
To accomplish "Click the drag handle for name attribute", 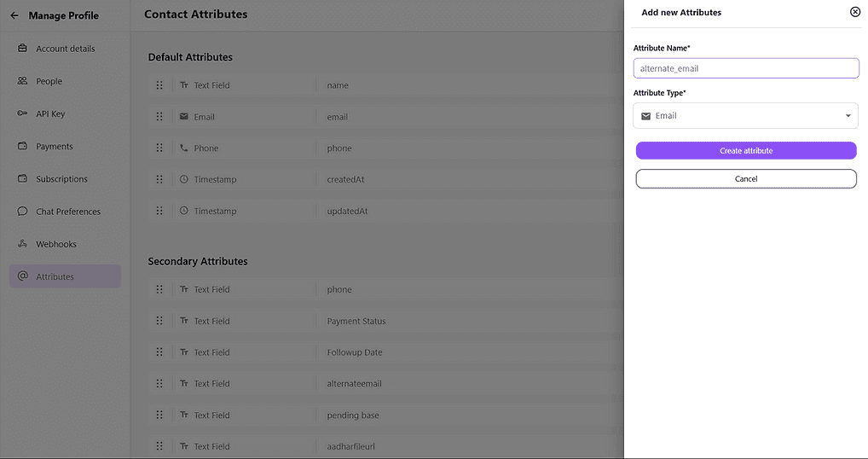I will point(159,85).
